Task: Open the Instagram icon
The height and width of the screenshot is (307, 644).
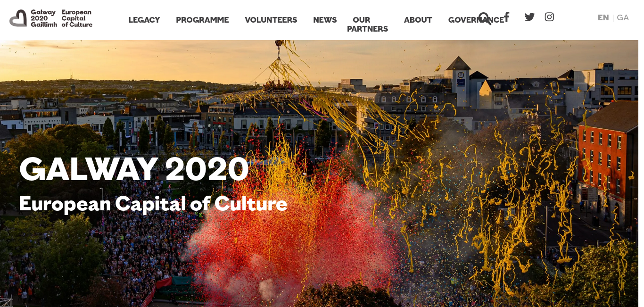Action: 549,17
